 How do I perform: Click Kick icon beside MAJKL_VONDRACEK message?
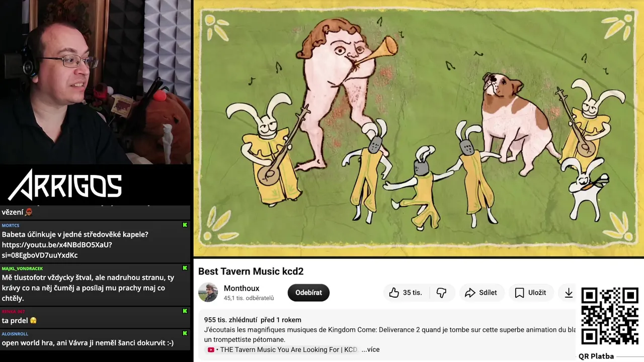tap(185, 268)
